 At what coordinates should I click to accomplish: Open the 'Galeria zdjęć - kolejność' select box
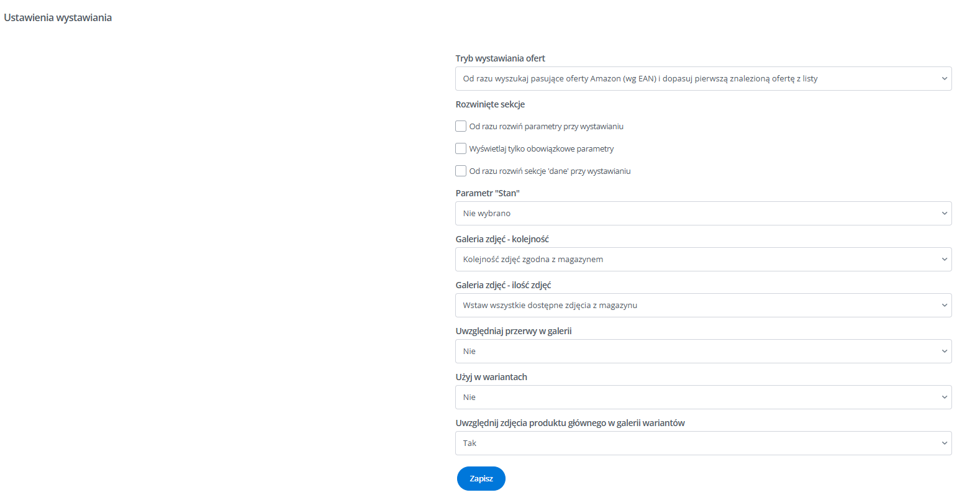703,260
